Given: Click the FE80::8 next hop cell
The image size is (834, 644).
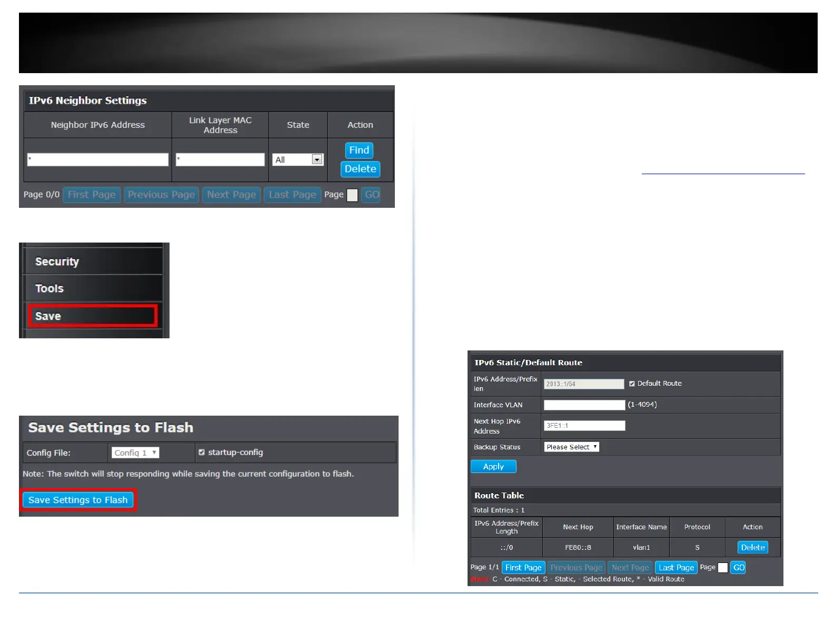Looking at the screenshot, I should (578, 547).
